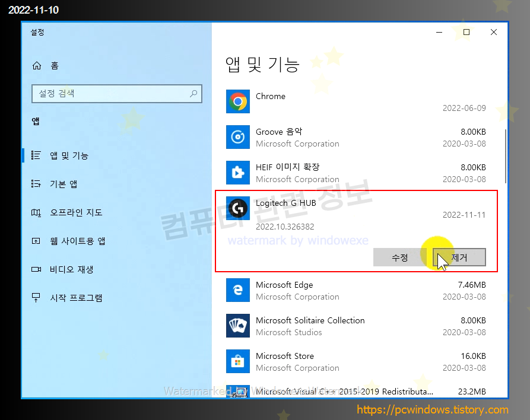
Task: Select the Logitech G HUB name
Action: [286, 203]
